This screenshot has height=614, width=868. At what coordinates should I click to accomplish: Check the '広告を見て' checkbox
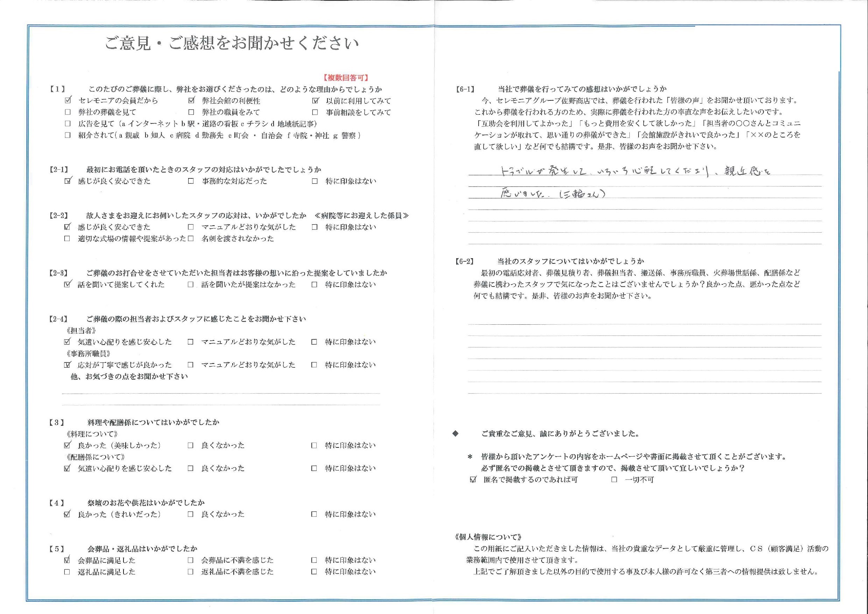[x=68, y=123]
